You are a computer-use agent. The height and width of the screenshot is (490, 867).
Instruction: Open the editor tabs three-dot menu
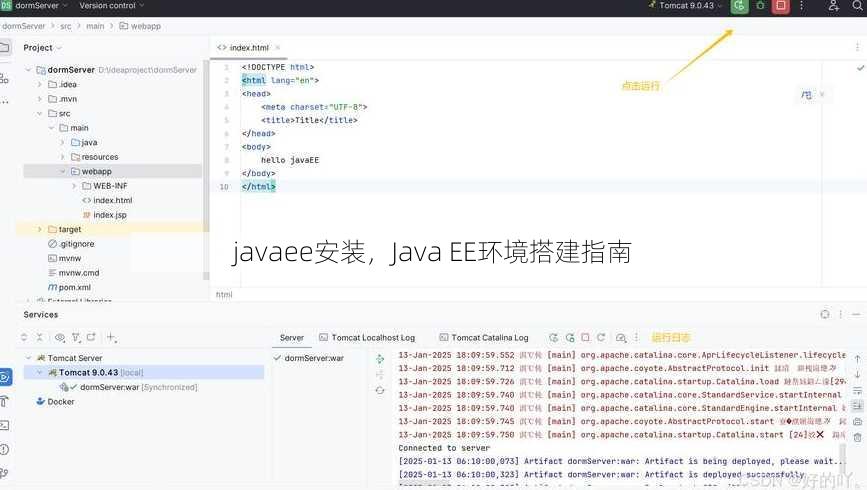click(x=857, y=48)
